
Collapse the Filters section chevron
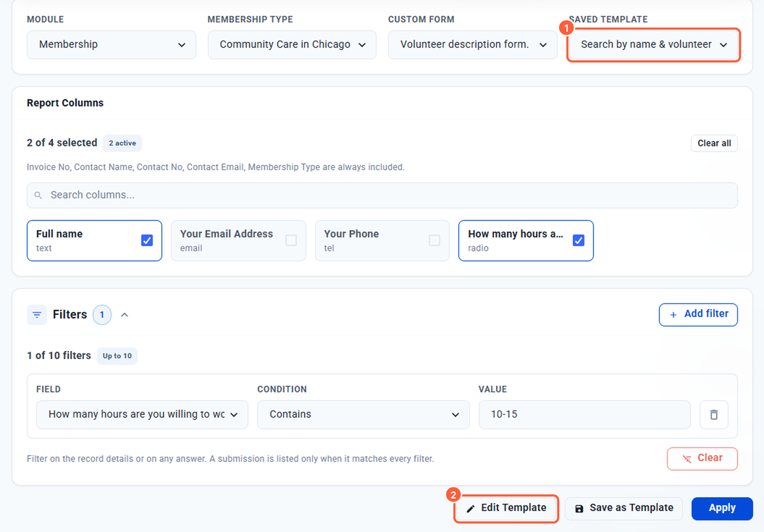125,315
